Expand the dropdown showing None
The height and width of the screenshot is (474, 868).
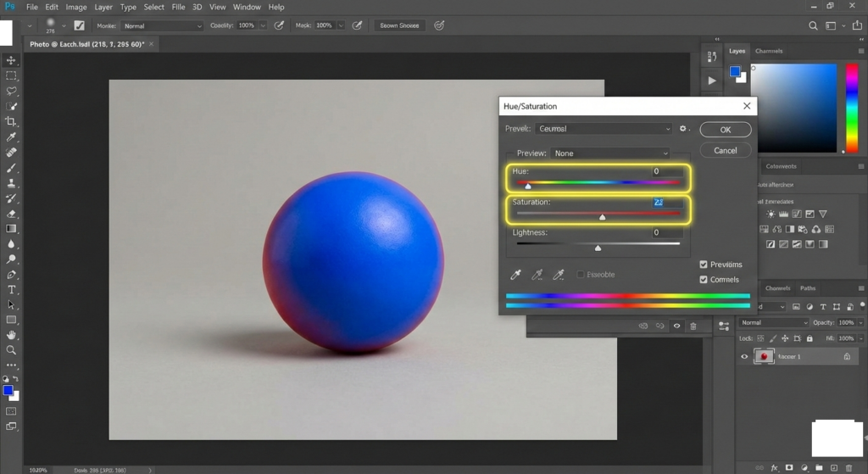pos(610,153)
